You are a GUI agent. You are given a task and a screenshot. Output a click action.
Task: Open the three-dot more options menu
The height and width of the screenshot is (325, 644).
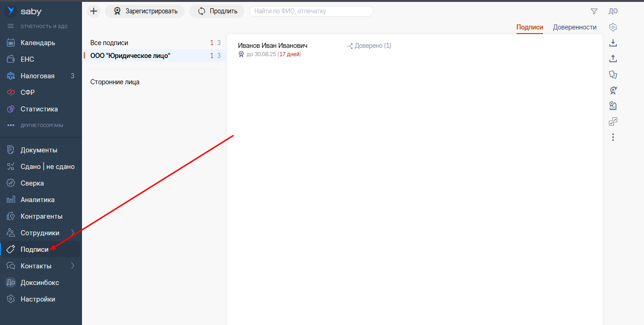pos(613,137)
